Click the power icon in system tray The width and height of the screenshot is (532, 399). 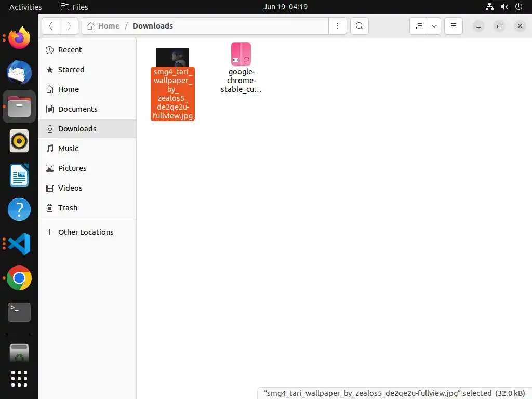pyautogui.click(x=519, y=7)
